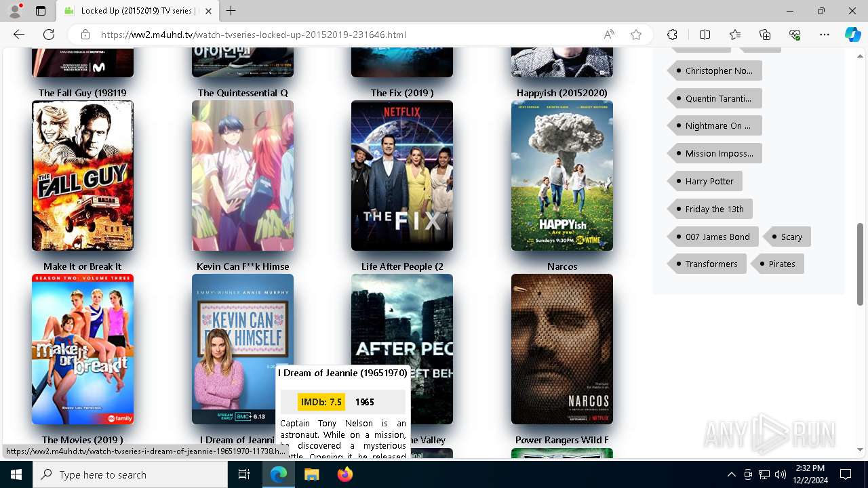
Task: Open Make It or Break It poster
Action: [83, 349]
